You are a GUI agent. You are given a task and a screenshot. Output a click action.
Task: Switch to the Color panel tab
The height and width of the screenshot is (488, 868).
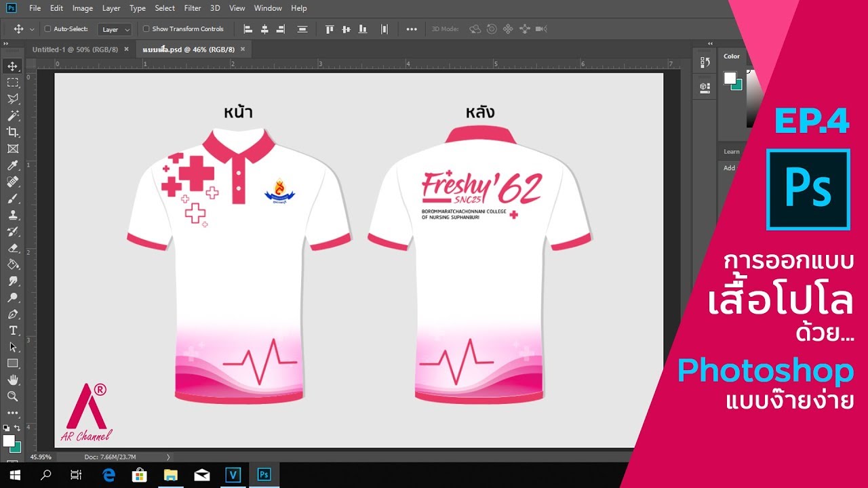(732, 56)
